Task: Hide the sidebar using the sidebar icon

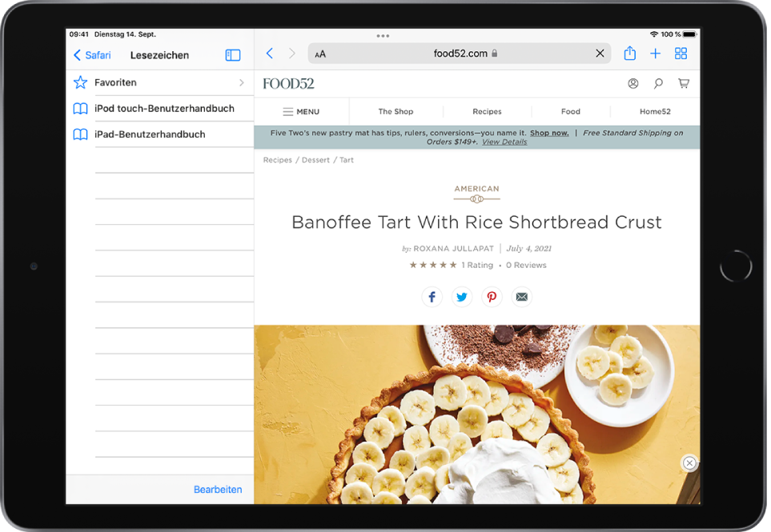Action: point(233,55)
